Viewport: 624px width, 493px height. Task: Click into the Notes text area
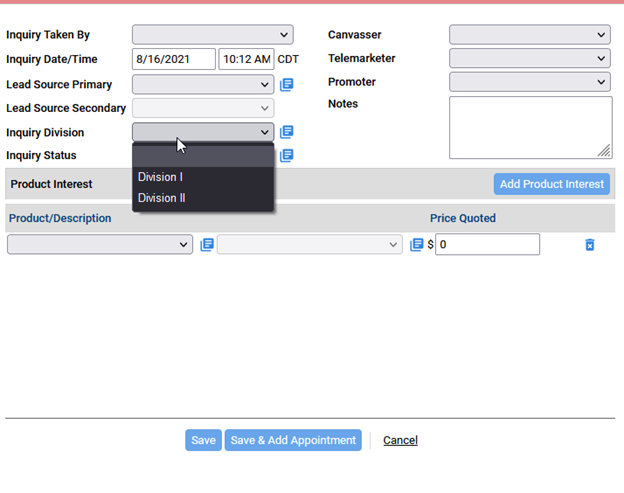point(530,127)
